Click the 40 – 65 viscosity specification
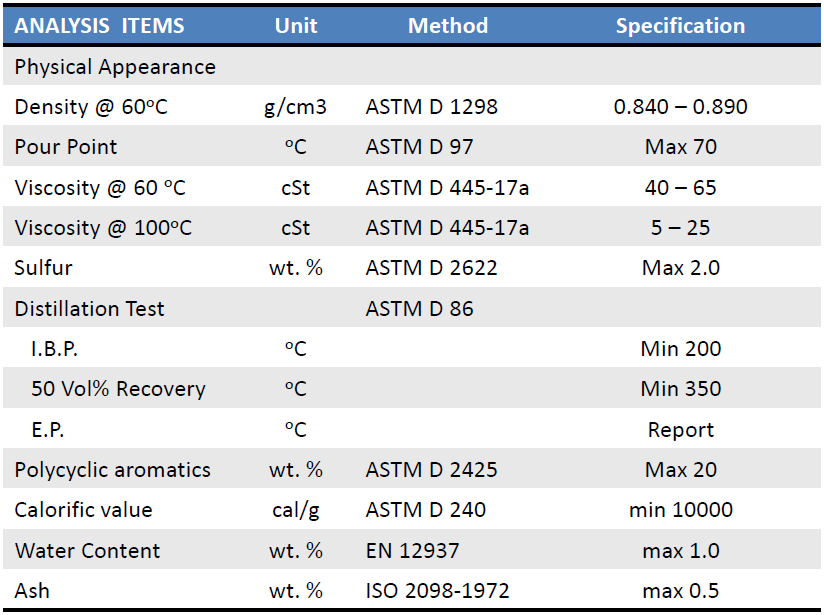 pyautogui.click(x=680, y=188)
